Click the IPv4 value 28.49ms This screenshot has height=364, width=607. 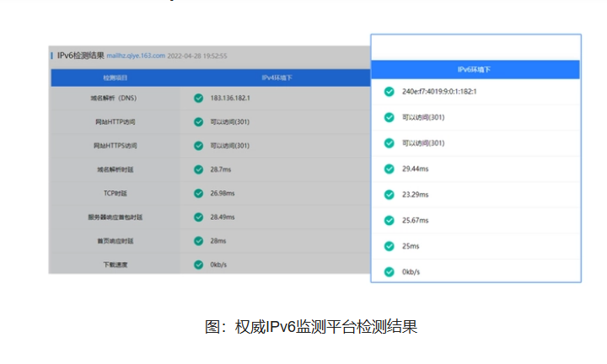coord(223,217)
